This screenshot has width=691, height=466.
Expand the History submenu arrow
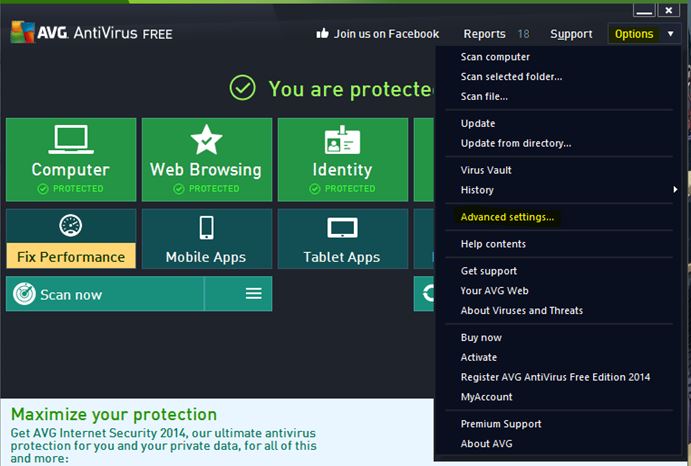675,190
